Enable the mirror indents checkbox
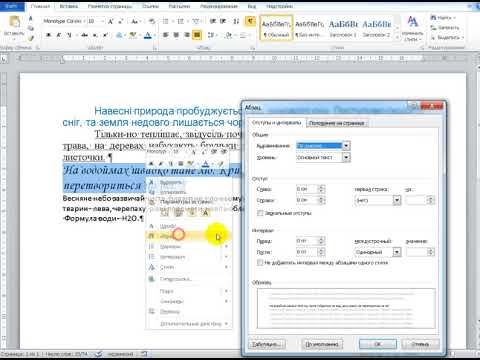This screenshot has height=360, width=480. [260, 213]
